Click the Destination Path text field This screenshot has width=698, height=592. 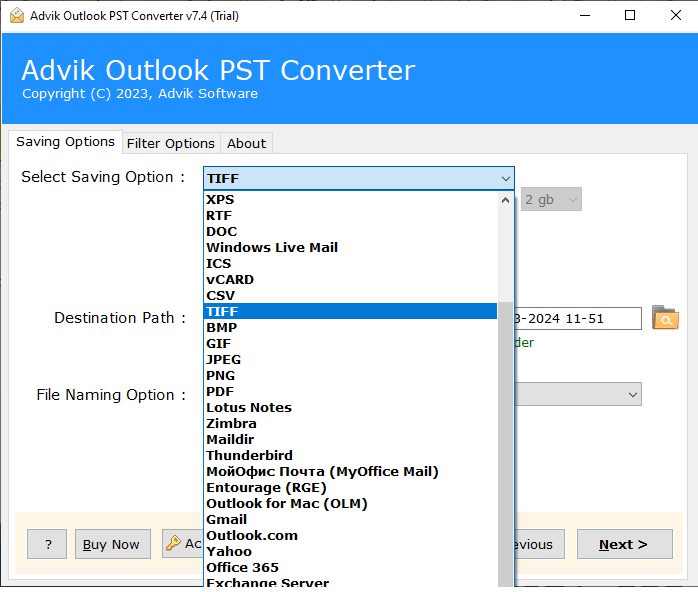coord(578,319)
